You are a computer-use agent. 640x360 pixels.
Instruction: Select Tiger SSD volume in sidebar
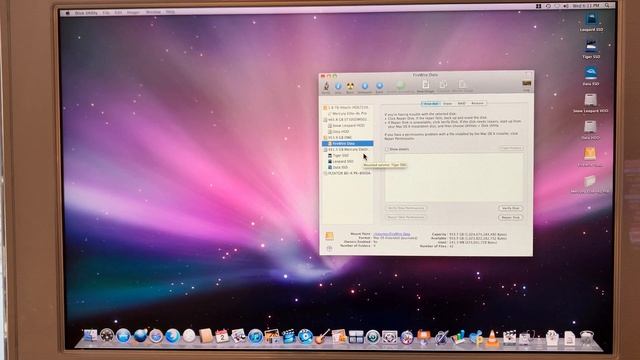(347, 156)
